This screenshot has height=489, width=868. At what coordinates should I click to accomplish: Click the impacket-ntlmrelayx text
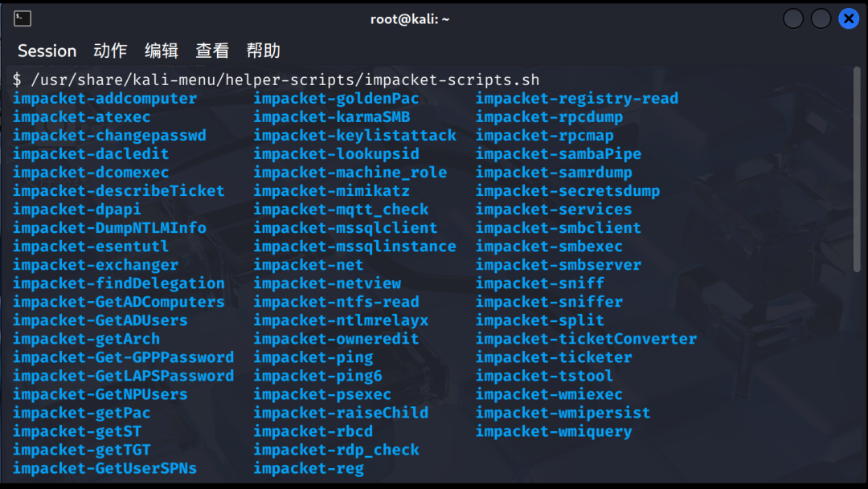click(x=341, y=320)
